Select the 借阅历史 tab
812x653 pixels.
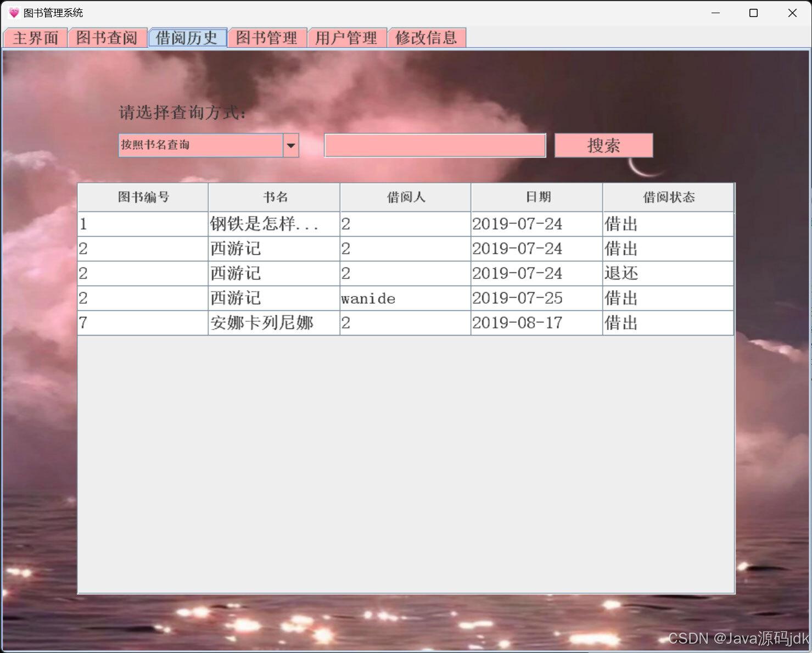coord(187,38)
